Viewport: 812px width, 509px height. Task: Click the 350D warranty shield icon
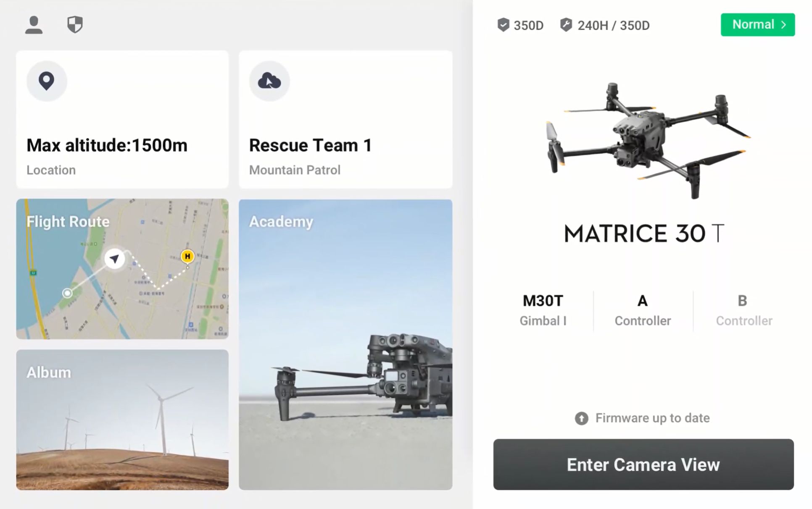coord(503,25)
